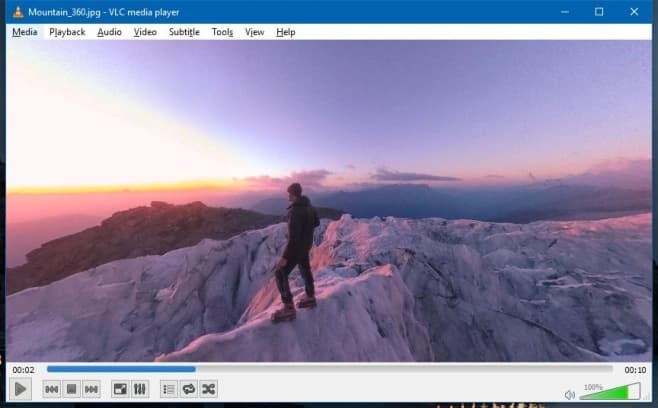
Task: Close the VLC media player window
Action: coord(634,12)
